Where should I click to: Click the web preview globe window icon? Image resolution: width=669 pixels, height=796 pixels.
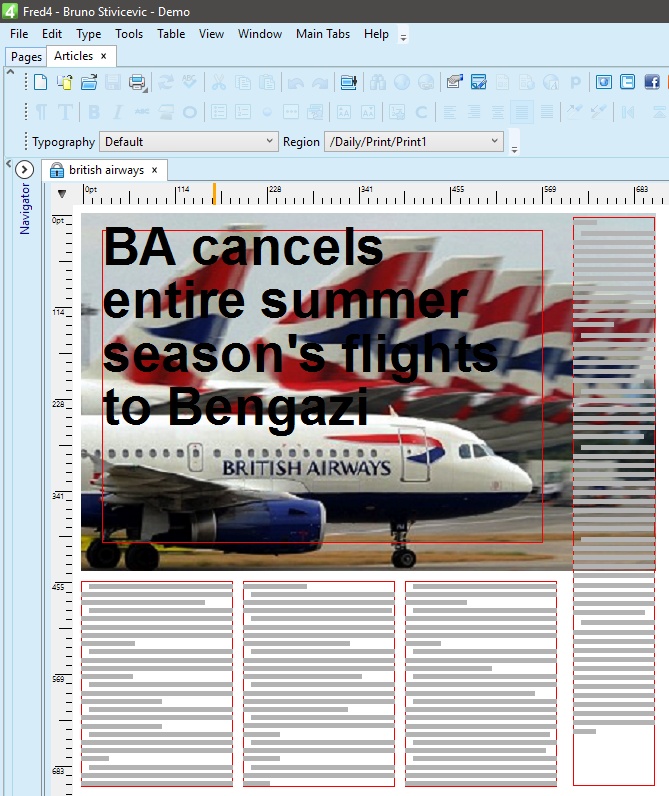[604, 82]
